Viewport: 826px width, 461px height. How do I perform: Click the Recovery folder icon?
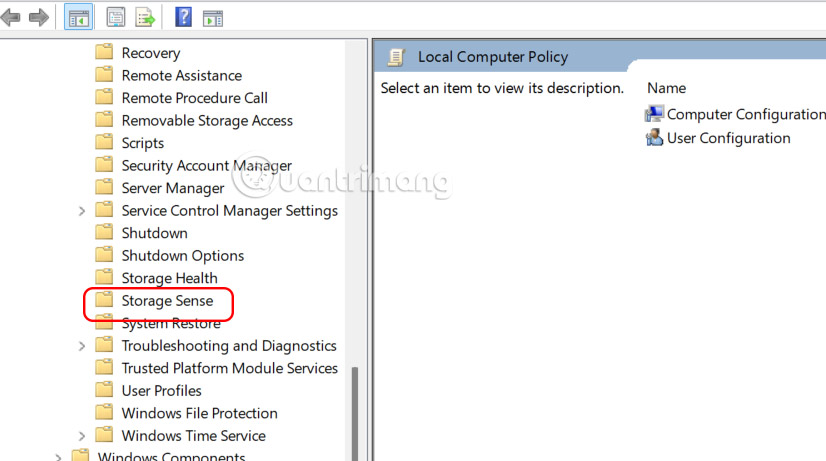[x=104, y=52]
